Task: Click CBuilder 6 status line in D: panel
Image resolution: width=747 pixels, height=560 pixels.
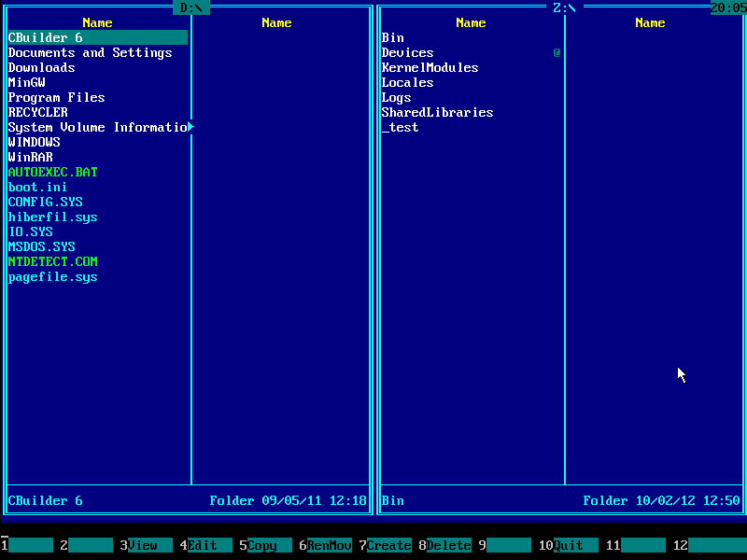Action: coord(45,500)
